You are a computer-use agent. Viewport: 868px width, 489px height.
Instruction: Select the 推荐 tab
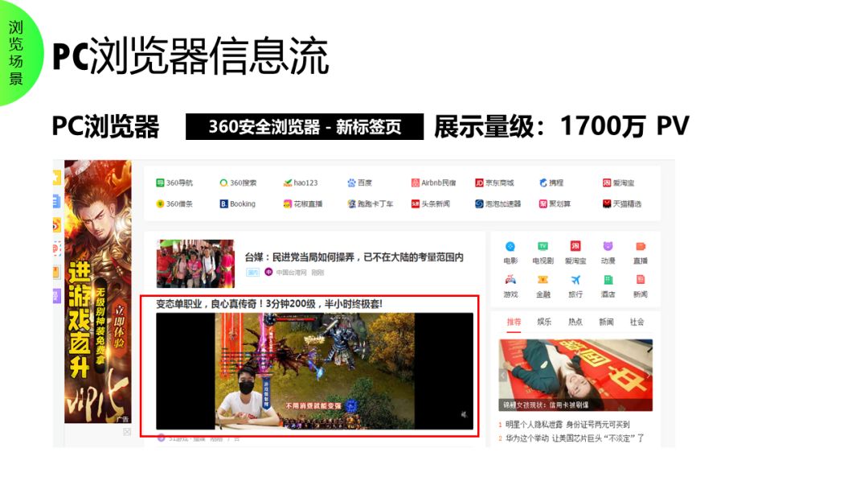pos(514,322)
